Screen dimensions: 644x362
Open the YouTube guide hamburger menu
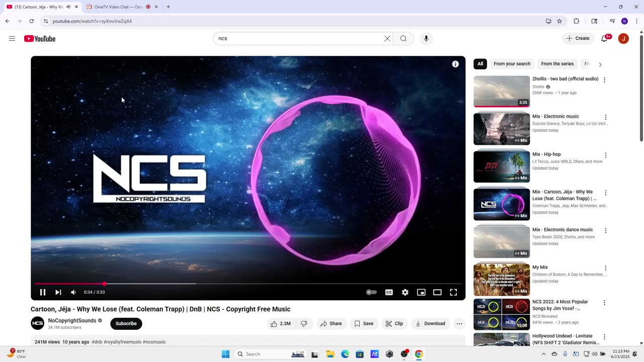12,39
